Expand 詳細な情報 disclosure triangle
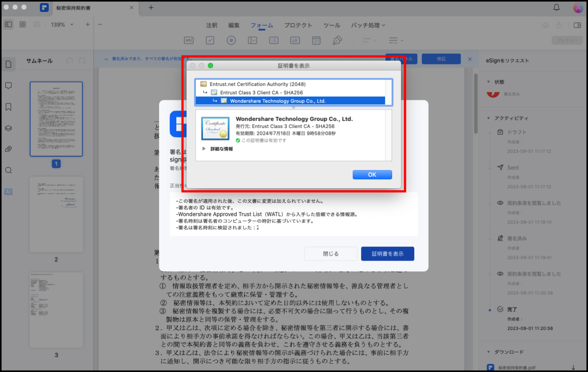588x372 pixels. click(204, 149)
